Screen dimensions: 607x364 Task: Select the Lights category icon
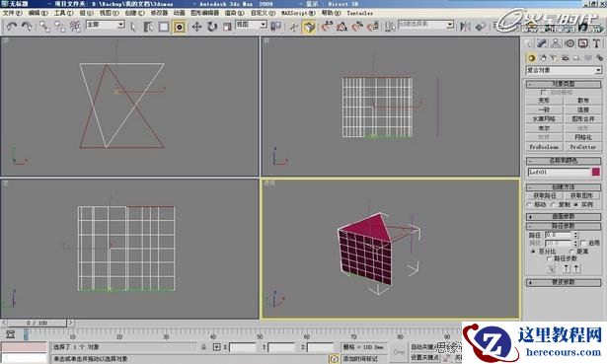[x=554, y=58]
